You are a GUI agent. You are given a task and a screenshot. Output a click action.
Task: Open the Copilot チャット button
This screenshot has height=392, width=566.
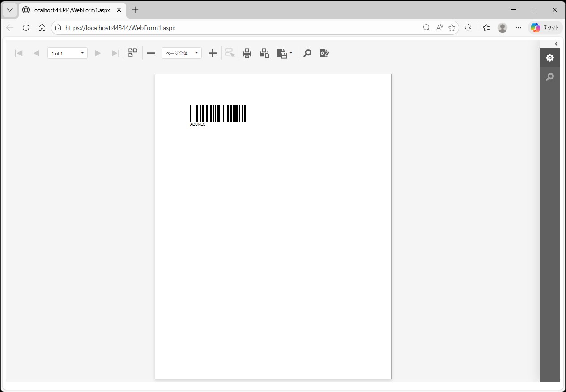coord(545,28)
